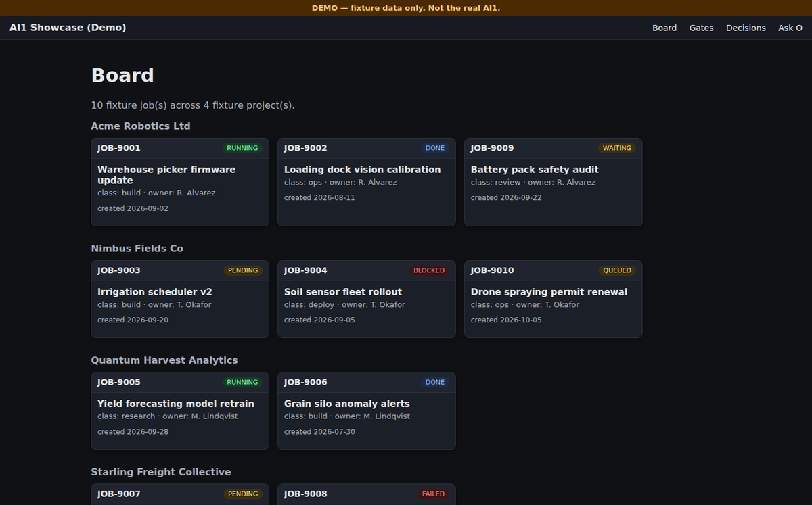This screenshot has height=505, width=812.
Task: Click class: deploy owner T. Okafor line
Action: (344, 304)
